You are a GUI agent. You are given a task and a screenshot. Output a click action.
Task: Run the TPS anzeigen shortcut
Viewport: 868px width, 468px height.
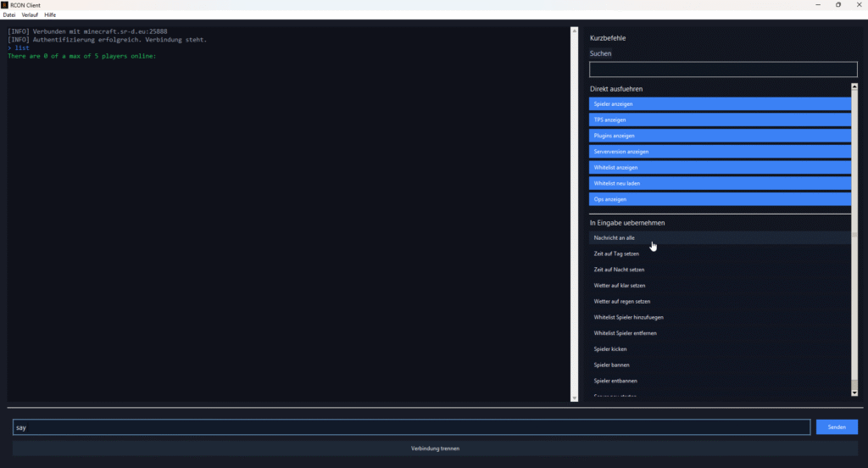[720, 120]
